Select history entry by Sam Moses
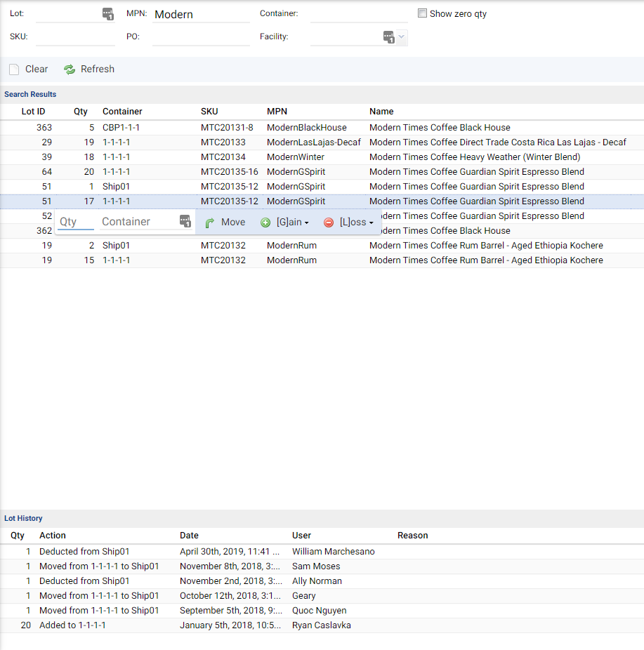The height and width of the screenshot is (650, 644). point(322,566)
